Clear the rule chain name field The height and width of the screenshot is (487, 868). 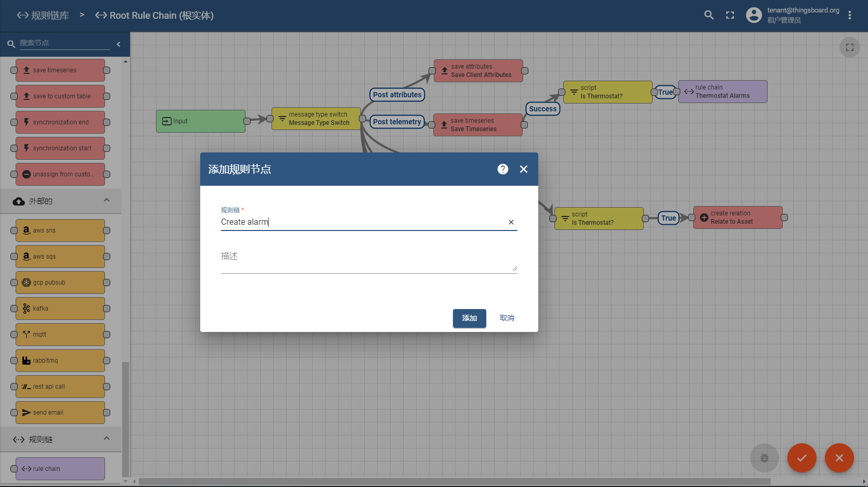tap(511, 222)
